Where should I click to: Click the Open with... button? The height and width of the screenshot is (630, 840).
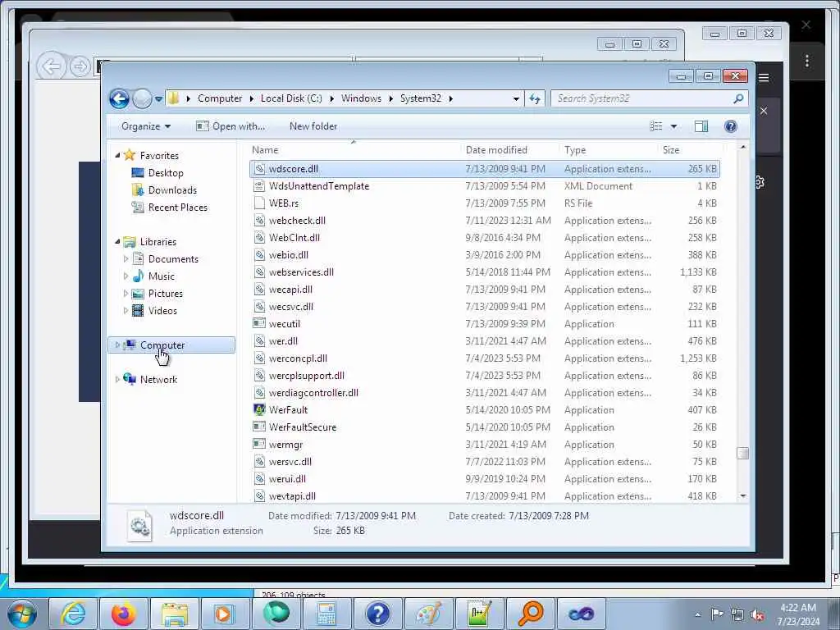coord(231,126)
